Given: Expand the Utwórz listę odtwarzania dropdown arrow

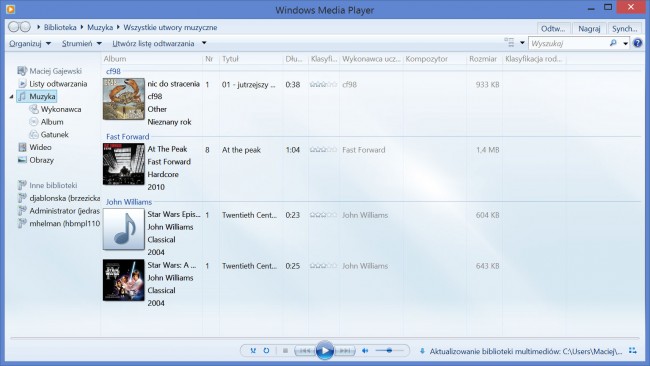Looking at the screenshot, I should click(x=204, y=43).
